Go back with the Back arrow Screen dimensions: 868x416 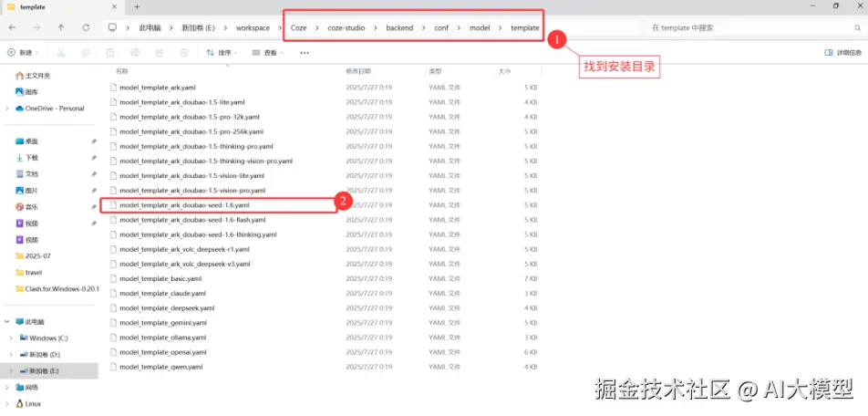(x=12, y=27)
